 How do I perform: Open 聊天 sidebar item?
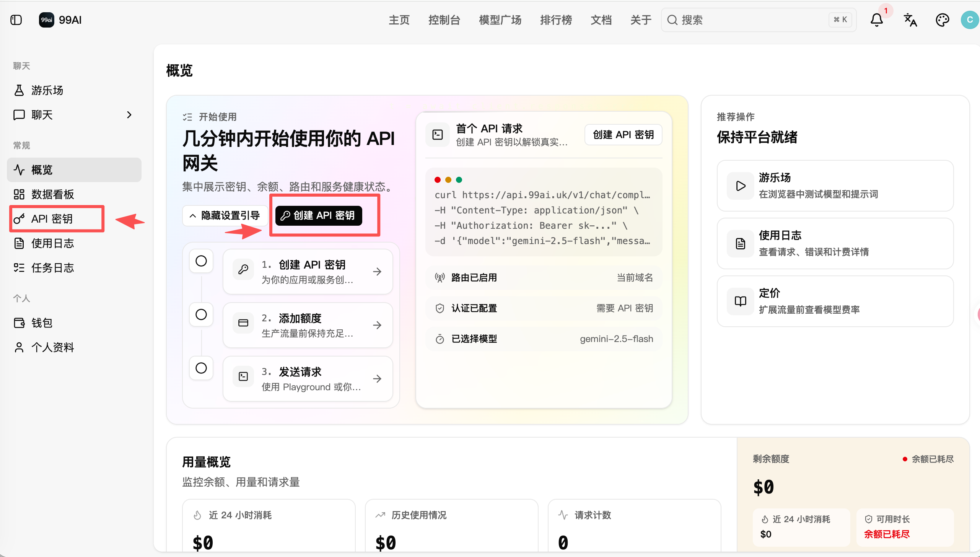(x=74, y=115)
